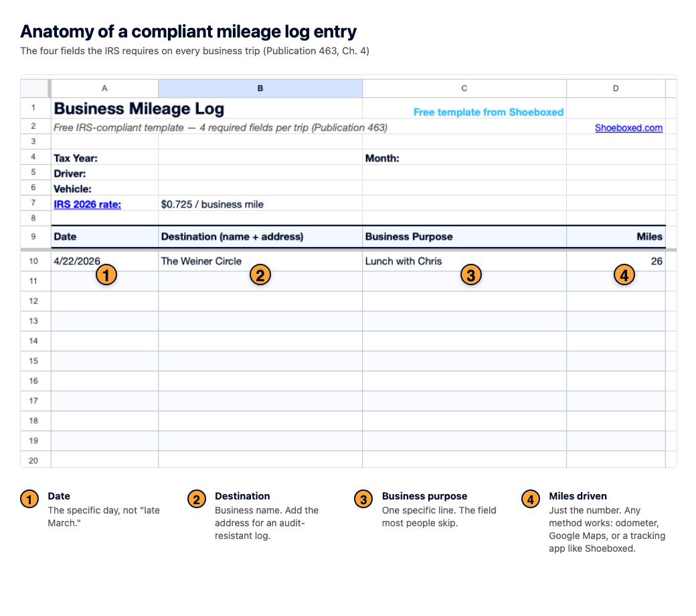Select the 4/22/2026 date cell
This screenshot has width=696, height=616.
(105, 261)
